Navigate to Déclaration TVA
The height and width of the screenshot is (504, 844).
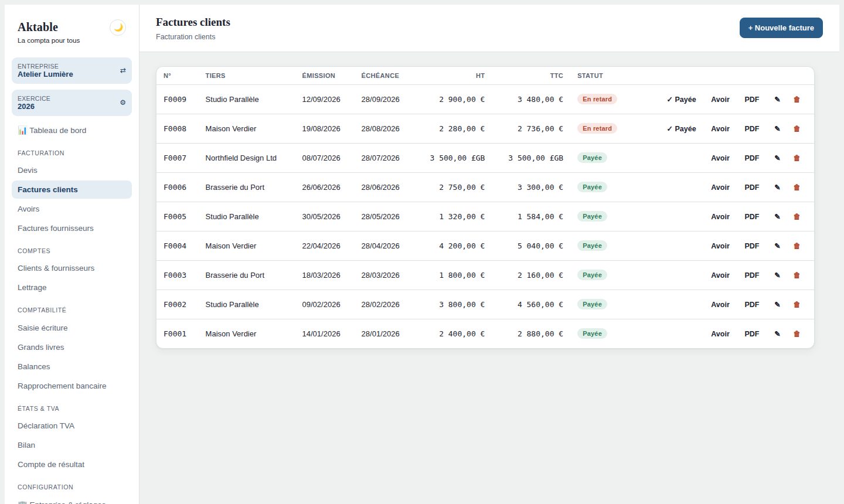click(x=72, y=426)
